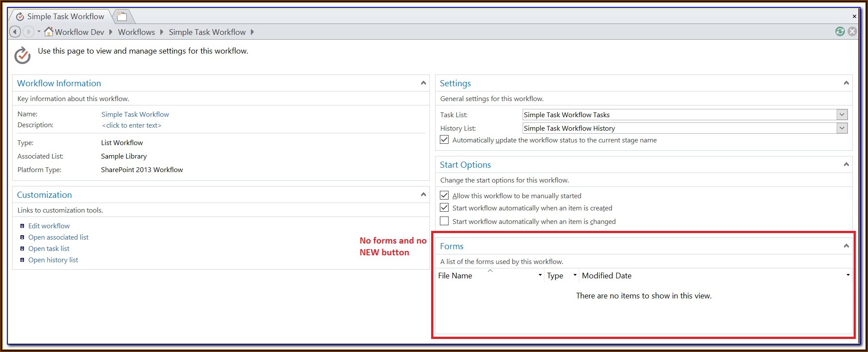Click the navigate Back arrow icon
Image resolution: width=868 pixels, height=352 pixels.
[15, 32]
